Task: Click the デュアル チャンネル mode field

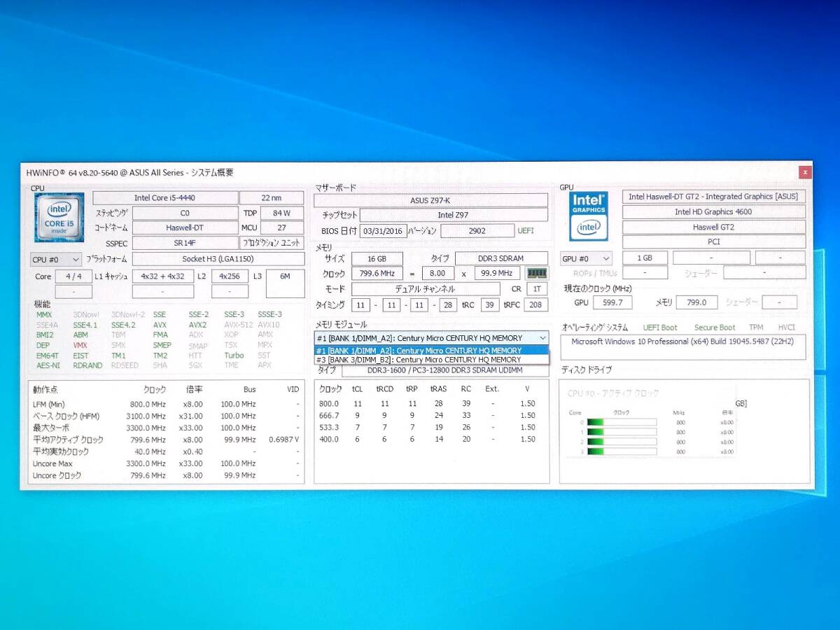Action: 426,289
